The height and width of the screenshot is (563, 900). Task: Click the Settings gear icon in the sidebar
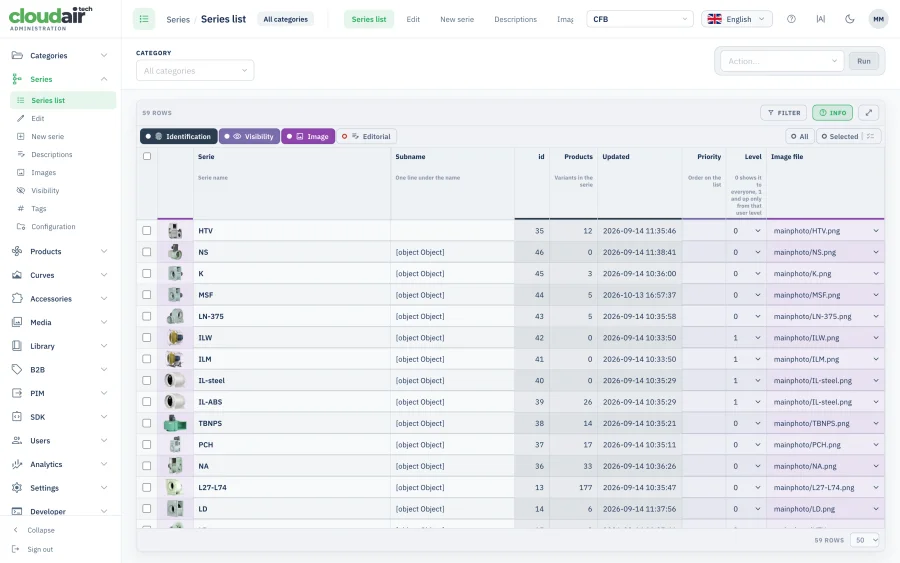pos(17,488)
